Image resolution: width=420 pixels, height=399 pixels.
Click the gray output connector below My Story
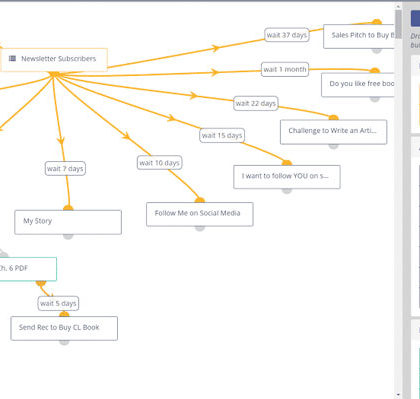68,236
